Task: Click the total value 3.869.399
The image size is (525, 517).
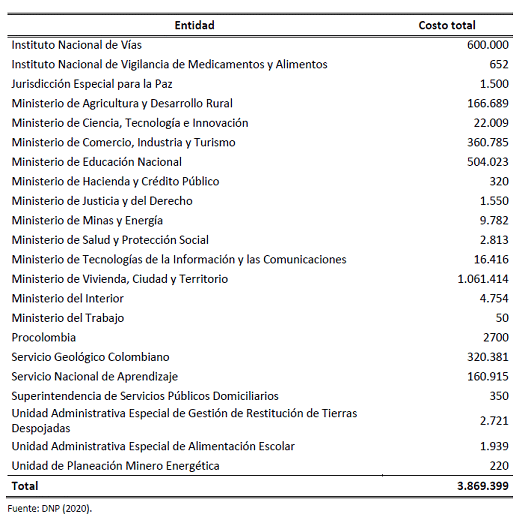Action: (x=483, y=486)
